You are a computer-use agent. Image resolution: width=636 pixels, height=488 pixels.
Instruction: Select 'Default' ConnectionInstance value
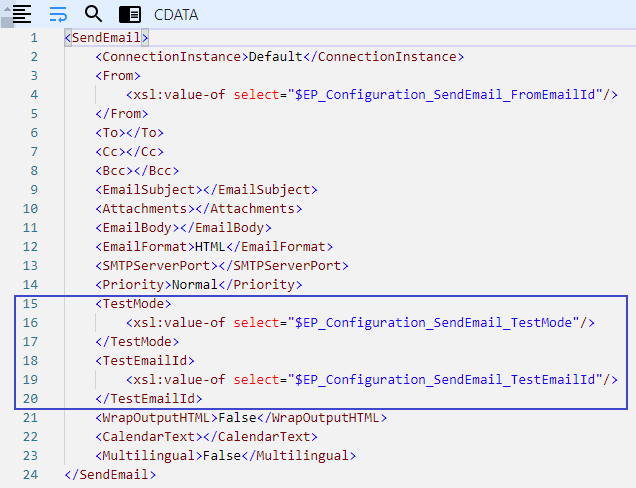(x=275, y=57)
